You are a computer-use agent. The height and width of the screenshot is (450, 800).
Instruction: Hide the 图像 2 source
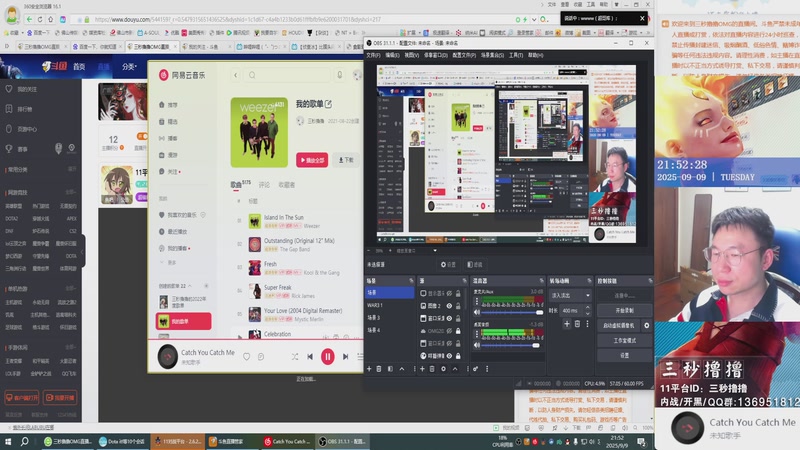[449, 306]
